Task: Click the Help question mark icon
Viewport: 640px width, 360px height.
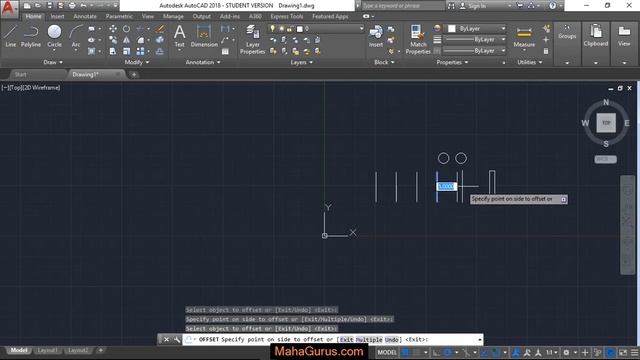Action: (552, 6)
